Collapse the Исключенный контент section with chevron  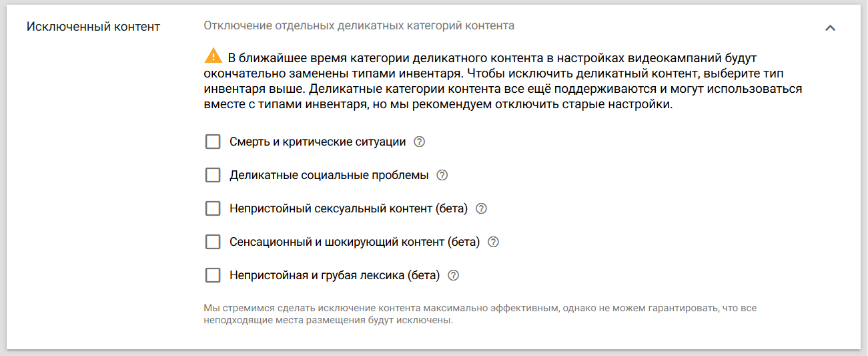(830, 27)
